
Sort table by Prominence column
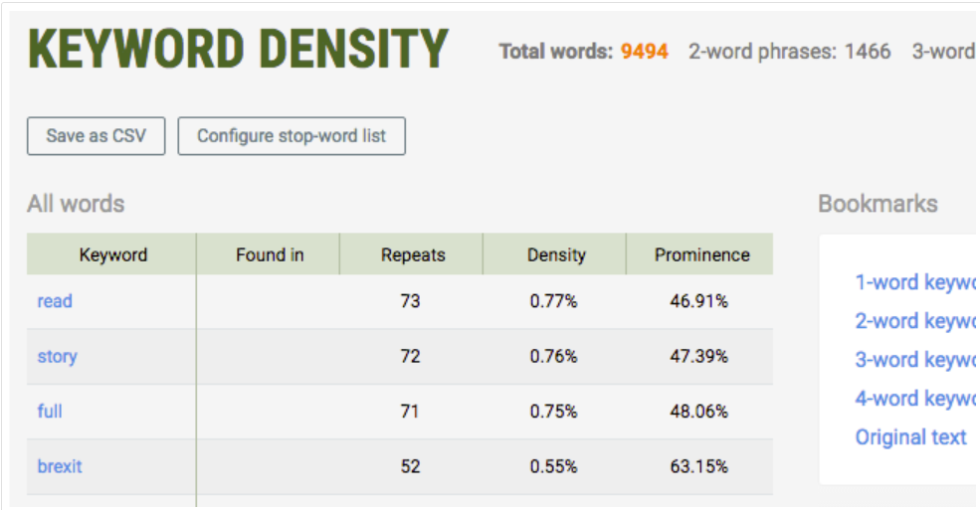pos(701,255)
